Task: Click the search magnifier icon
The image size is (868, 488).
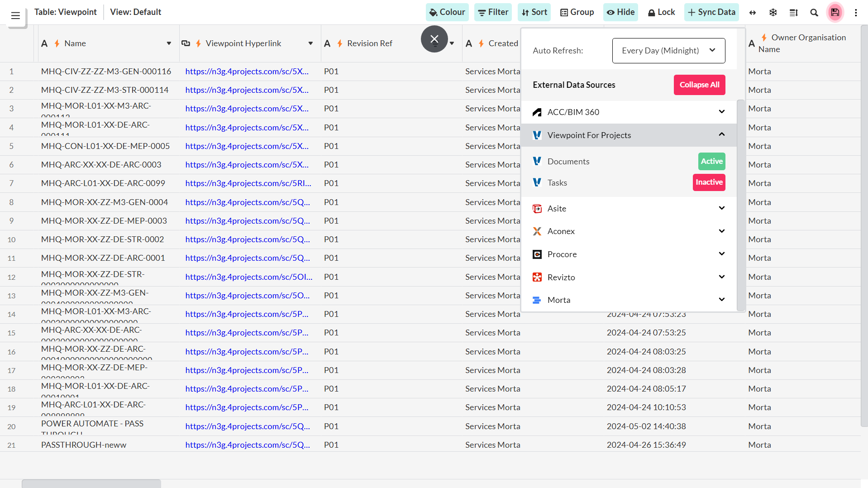Action: click(814, 13)
